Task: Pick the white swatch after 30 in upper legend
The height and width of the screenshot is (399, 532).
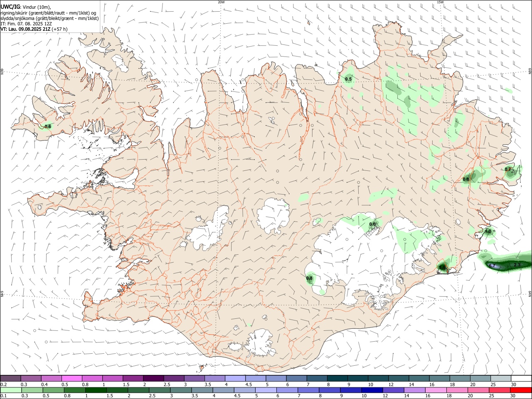Action: pyautogui.click(x=521, y=379)
